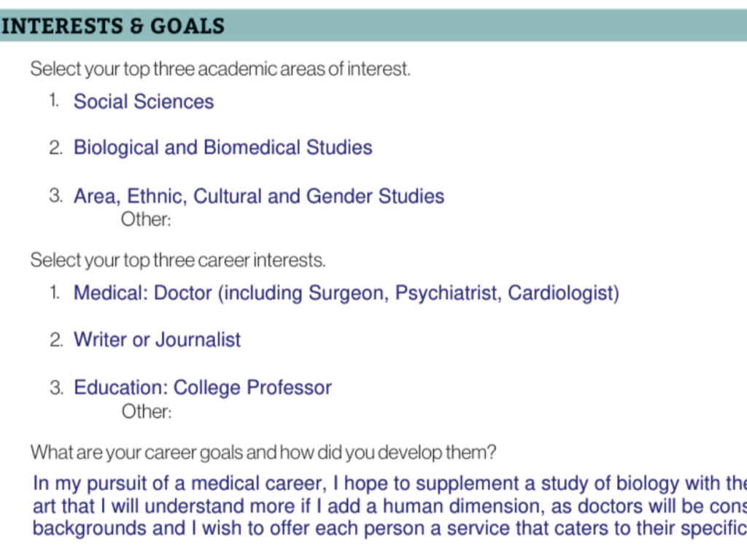
Task: Click the 'Select your top three career interests' prompt
Action: (x=178, y=260)
